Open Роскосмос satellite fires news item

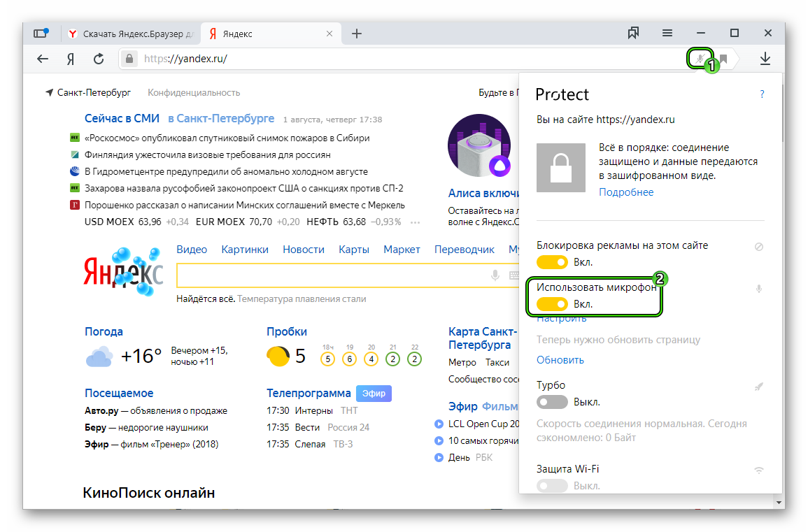[x=227, y=138]
